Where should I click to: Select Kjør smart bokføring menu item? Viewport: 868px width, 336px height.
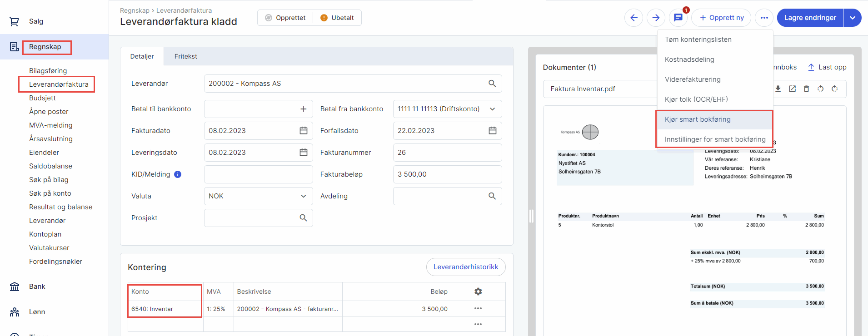(698, 119)
